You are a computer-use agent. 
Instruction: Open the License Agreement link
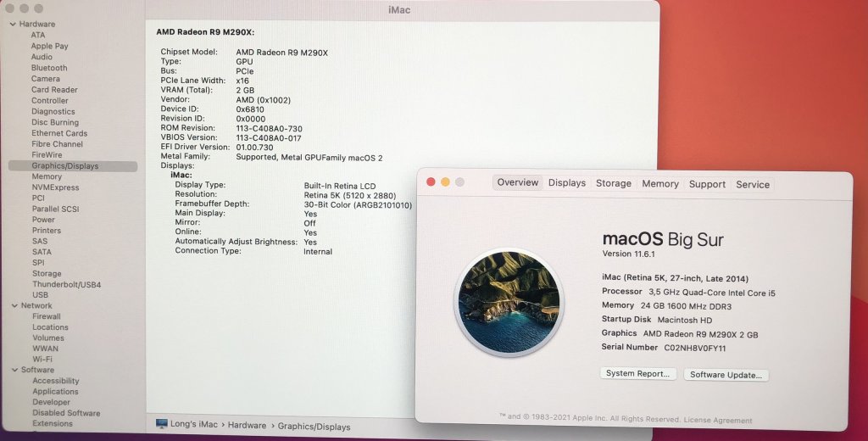[x=717, y=420]
